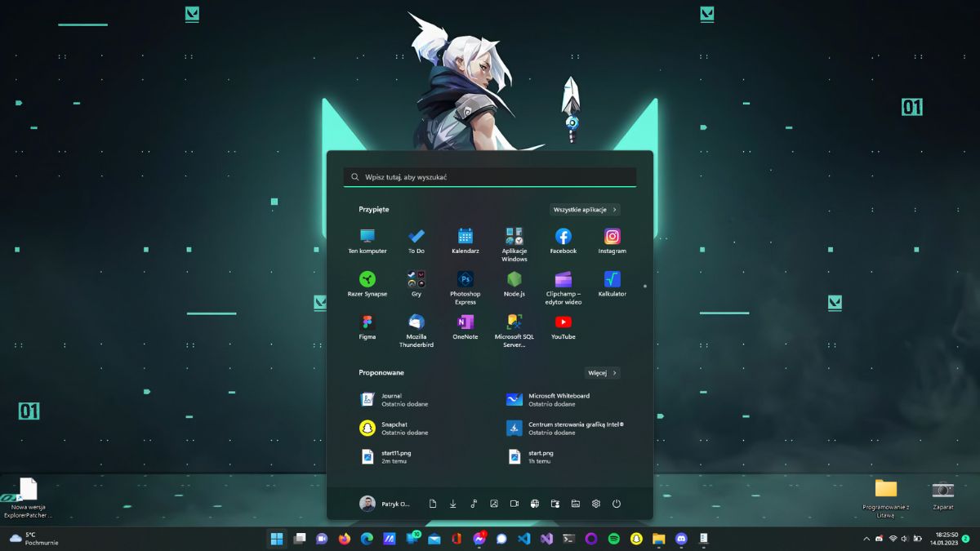Viewport: 980px width, 551px height.
Task: Open Office from the taskbar
Action: click(x=457, y=539)
